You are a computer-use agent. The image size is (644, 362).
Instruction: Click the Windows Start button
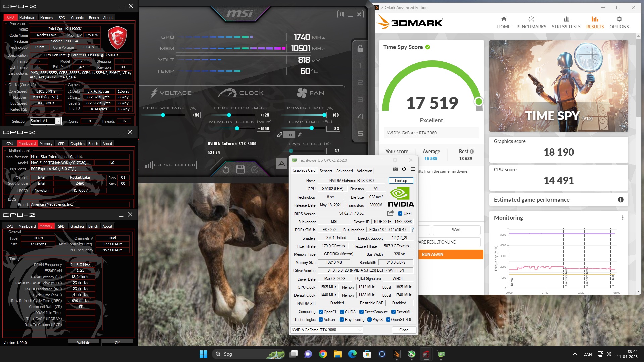click(x=203, y=354)
